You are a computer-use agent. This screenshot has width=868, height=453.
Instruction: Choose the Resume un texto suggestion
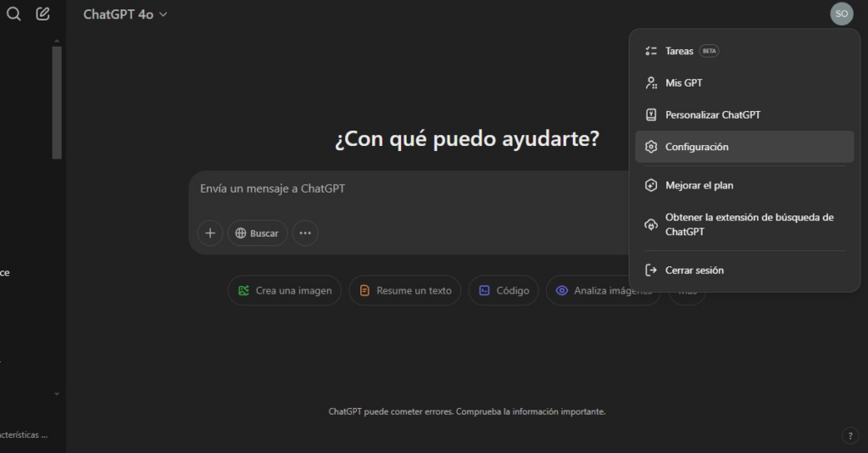coord(404,291)
